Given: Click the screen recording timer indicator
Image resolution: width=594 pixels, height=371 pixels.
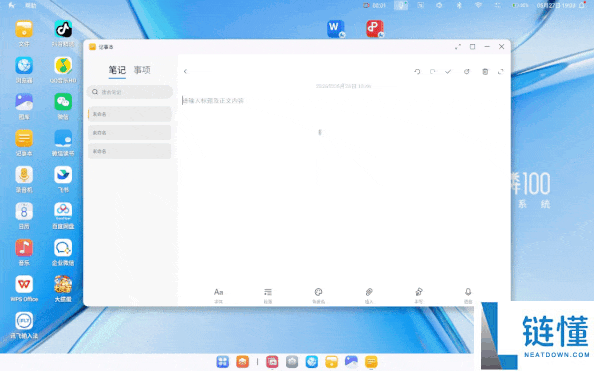Looking at the screenshot, I should [x=374, y=5].
